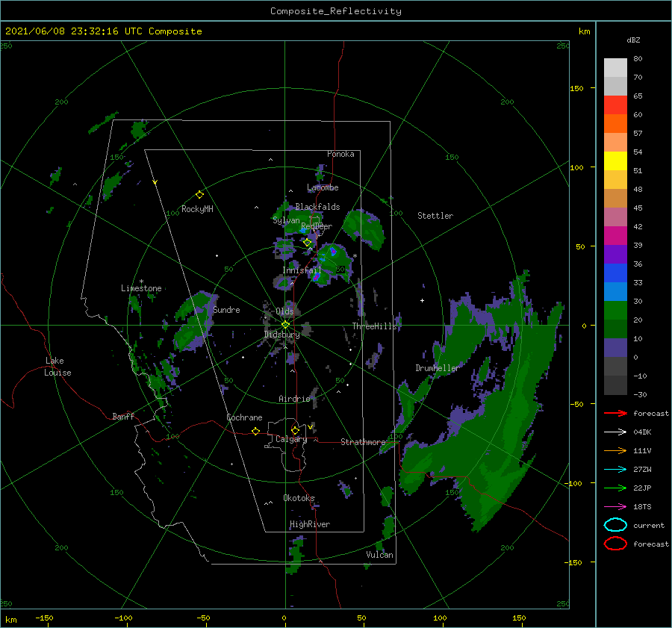Image resolution: width=672 pixels, height=628 pixels.
Task: Click the red forecast ellipse legend icon
Action: point(615,544)
